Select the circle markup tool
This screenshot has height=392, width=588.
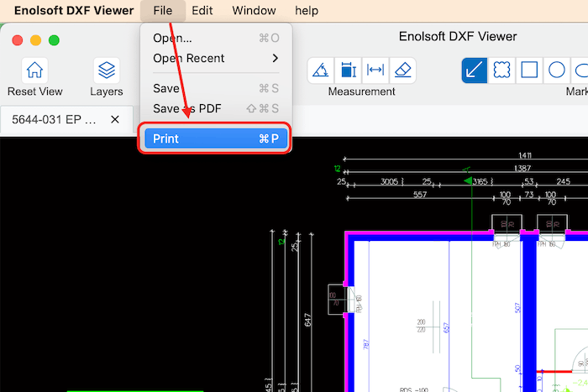[556, 70]
